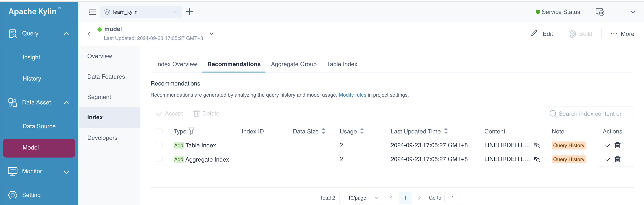The image size is (644, 205).
Task: Click the Modify rules link
Action: (x=352, y=95)
